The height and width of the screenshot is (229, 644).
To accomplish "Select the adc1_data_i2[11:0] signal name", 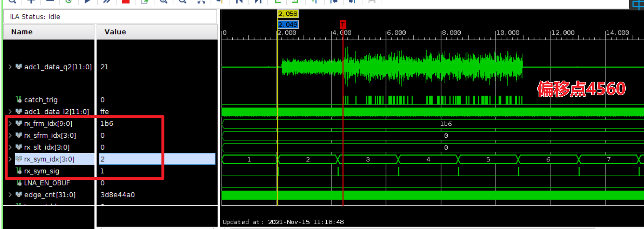I will click(56, 111).
